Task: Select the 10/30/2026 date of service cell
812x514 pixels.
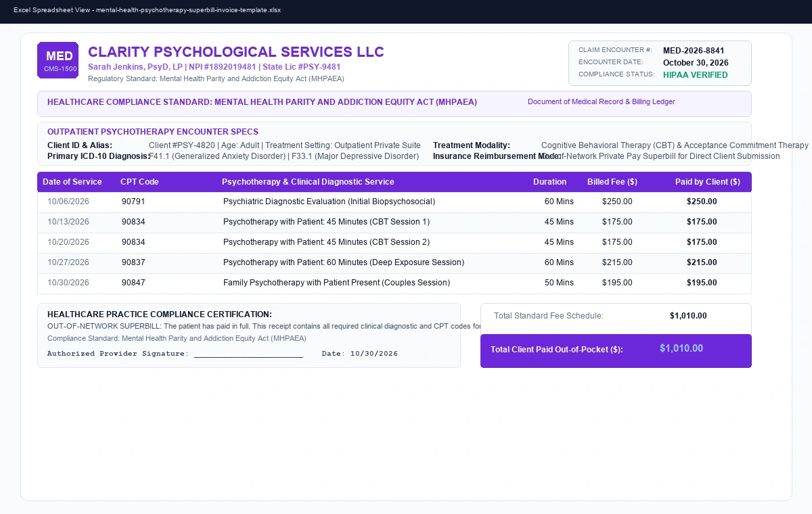Action: tap(68, 283)
